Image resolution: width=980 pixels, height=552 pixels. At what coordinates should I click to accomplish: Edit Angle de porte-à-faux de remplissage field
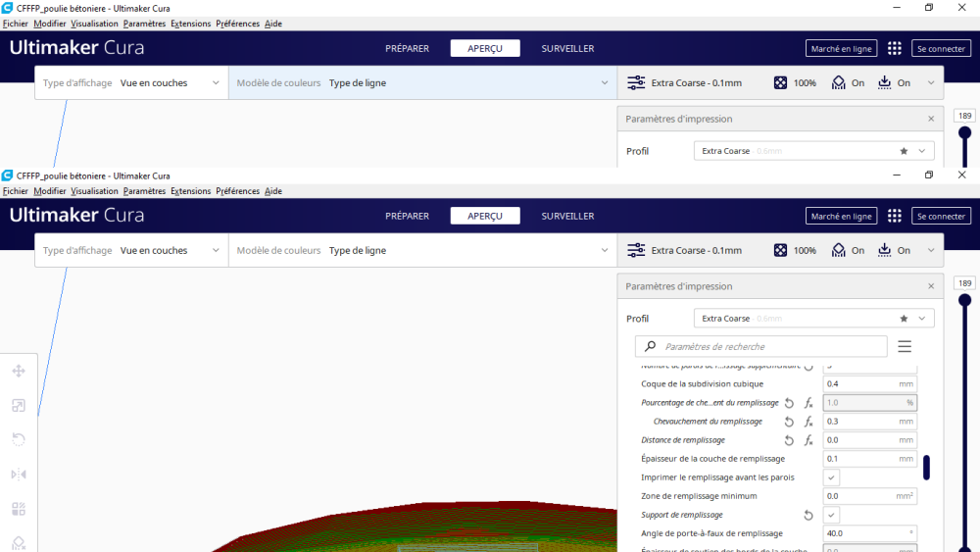(870, 533)
